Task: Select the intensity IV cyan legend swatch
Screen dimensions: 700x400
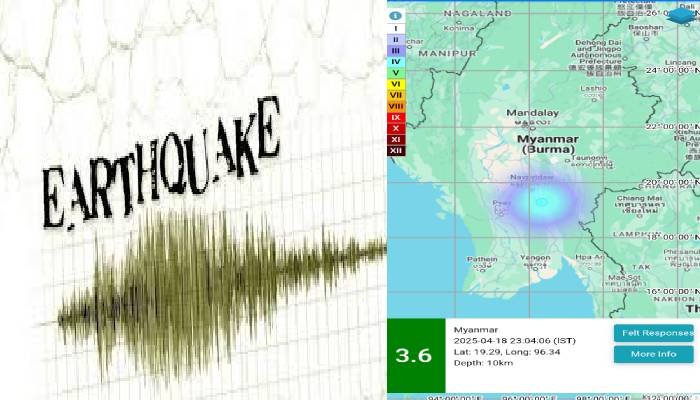Action: pyautogui.click(x=396, y=61)
